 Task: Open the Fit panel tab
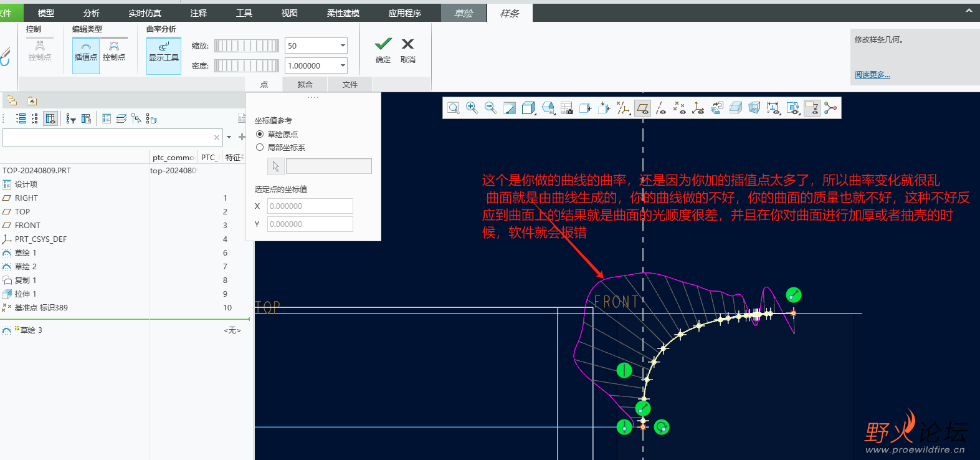(305, 84)
